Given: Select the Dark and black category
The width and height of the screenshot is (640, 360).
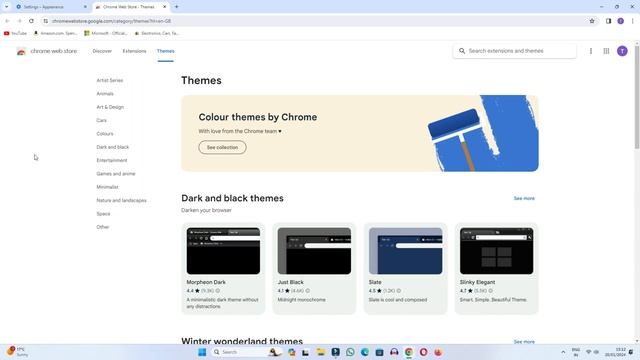Looking at the screenshot, I should coord(113,147).
